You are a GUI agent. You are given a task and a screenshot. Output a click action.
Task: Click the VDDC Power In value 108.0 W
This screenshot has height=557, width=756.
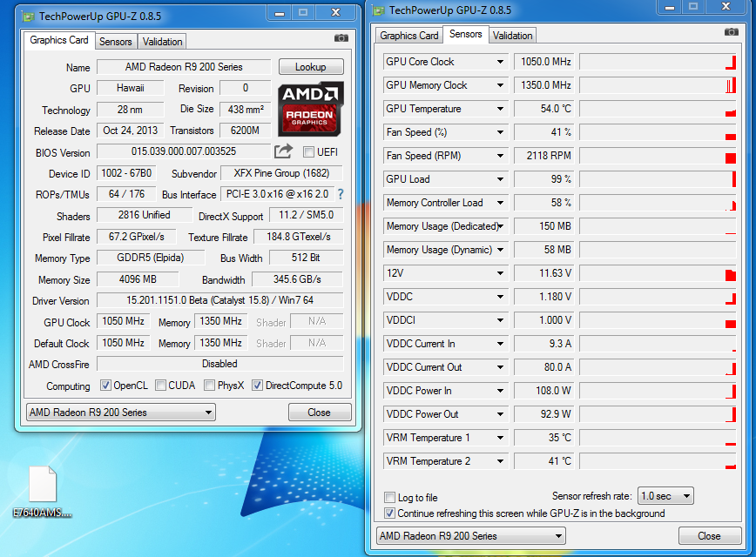(543, 391)
